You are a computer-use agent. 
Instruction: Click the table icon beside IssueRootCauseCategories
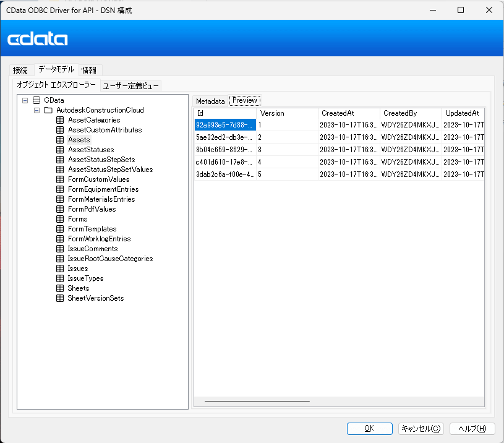(60, 259)
